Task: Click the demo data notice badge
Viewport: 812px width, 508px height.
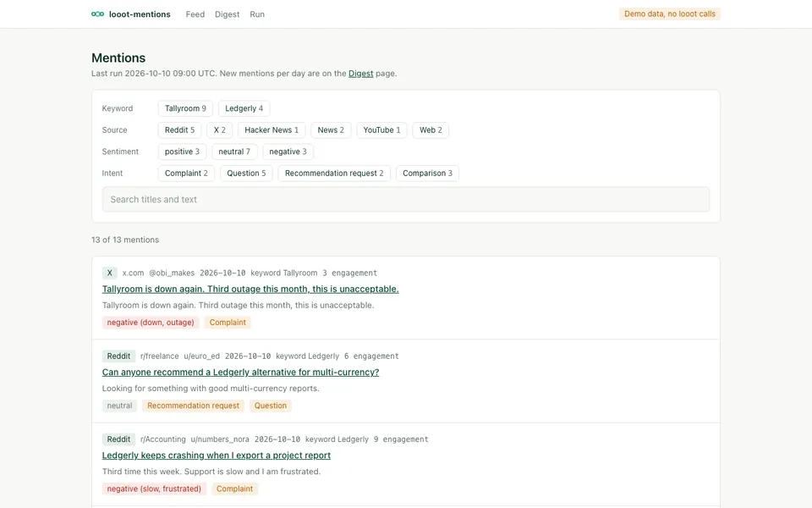Action: click(x=670, y=14)
